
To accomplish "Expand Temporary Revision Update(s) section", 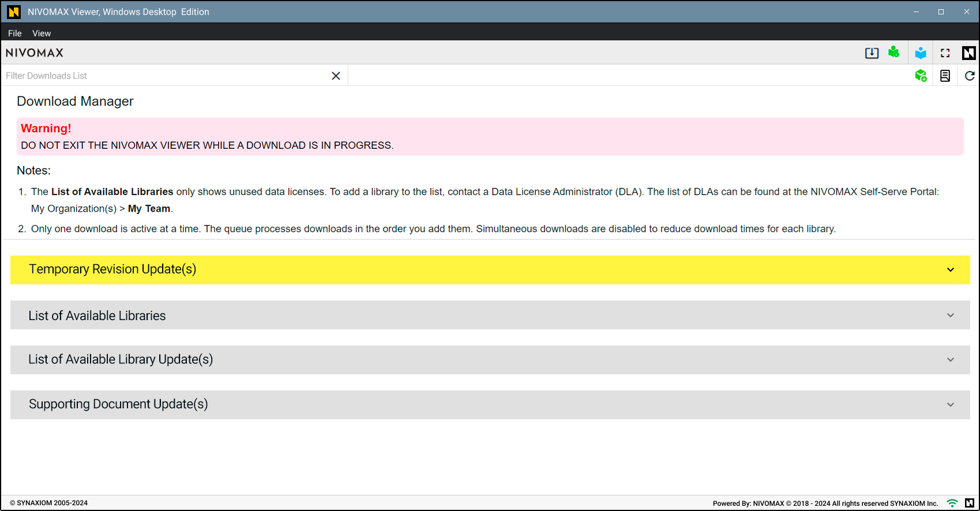I will (x=490, y=270).
